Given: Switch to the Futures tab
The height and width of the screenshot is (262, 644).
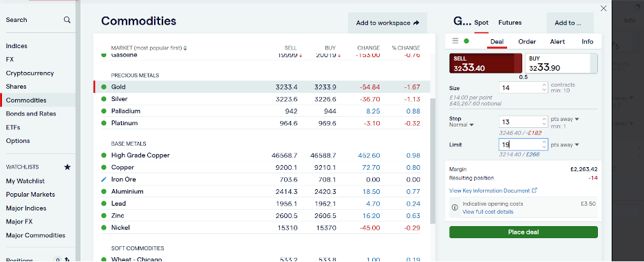Looking at the screenshot, I should click(x=510, y=23).
